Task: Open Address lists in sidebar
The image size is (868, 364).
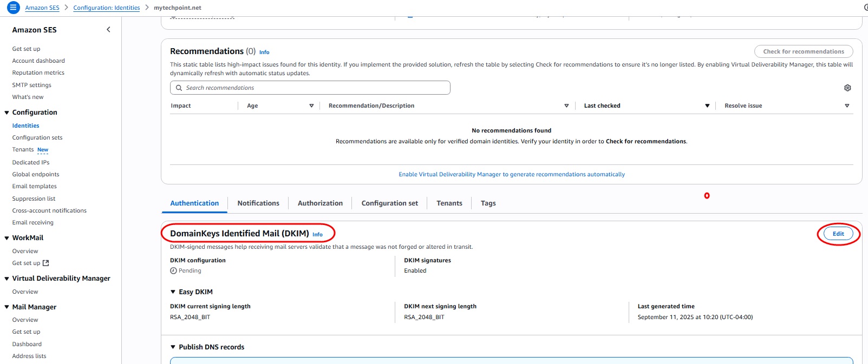Action: 29,356
